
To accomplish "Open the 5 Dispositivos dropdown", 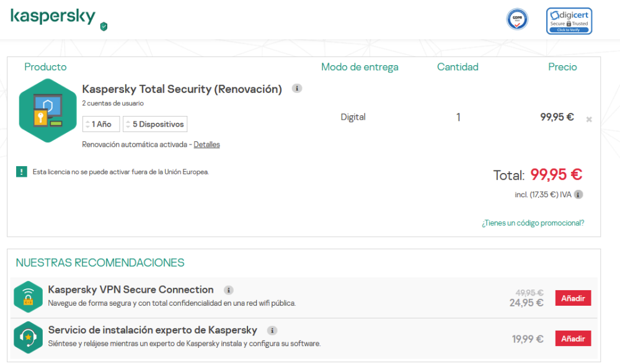I will (x=155, y=124).
